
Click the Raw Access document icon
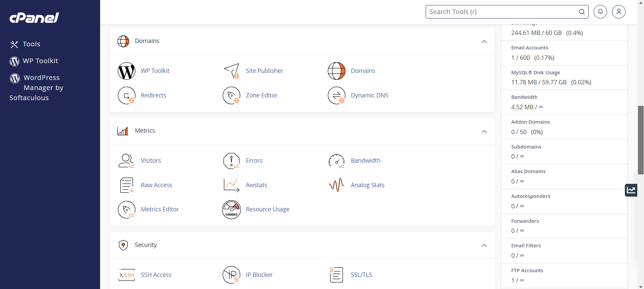pyautogui.click(x=127, y=185)
